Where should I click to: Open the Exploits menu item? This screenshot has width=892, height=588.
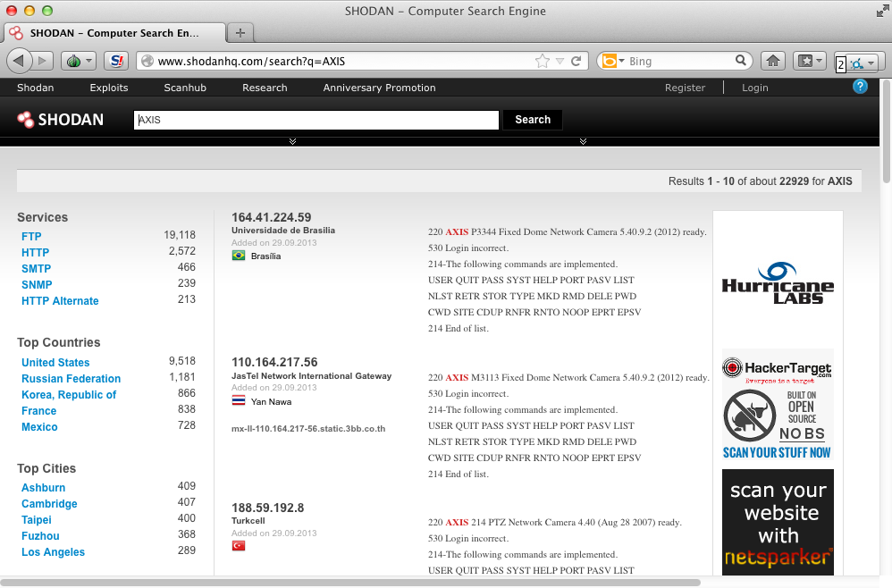[109, 88]
